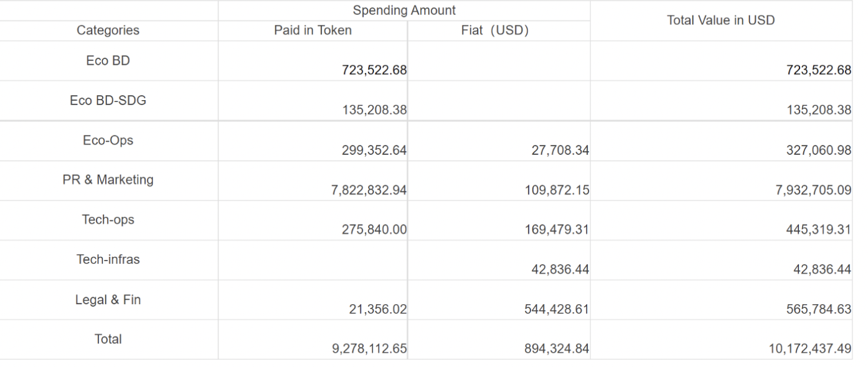The width and height of the screenshot is (868, 367).
Task: Select the Tech-ops category cell
Action: [108, 220]
